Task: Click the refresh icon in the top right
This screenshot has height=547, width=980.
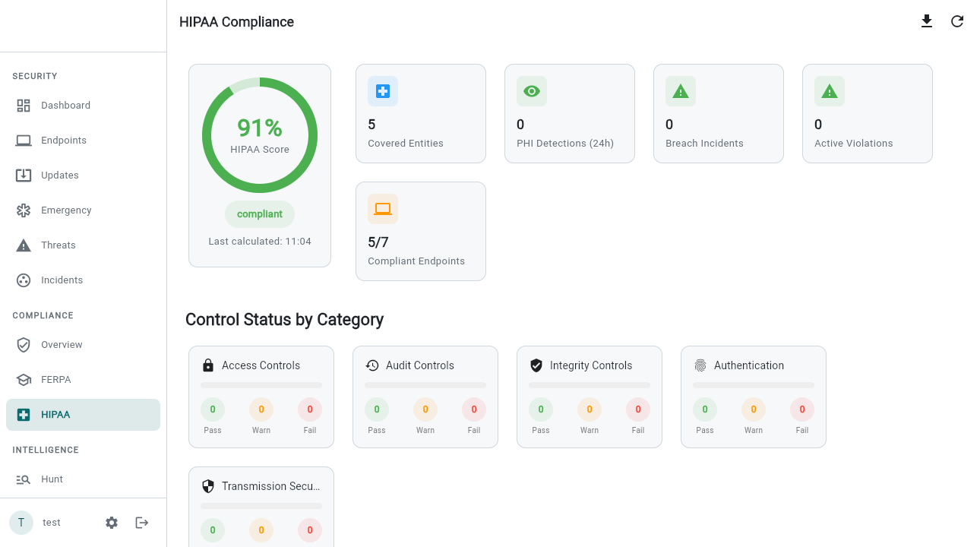Action: [x=957, y=21]
